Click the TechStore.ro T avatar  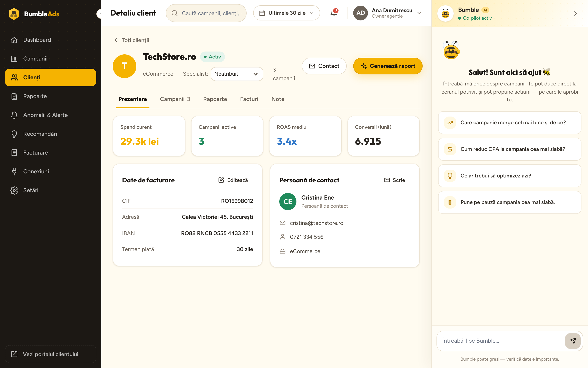coord(124,66)
